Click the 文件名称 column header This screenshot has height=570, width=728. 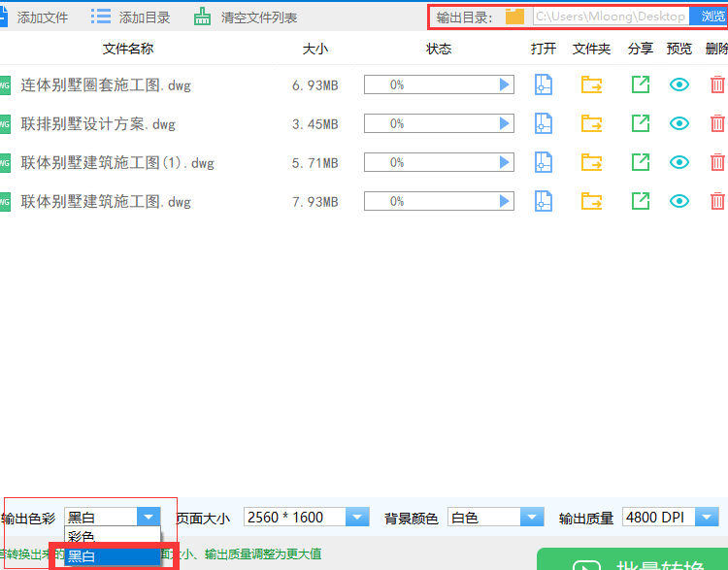[x=128, y=49]
